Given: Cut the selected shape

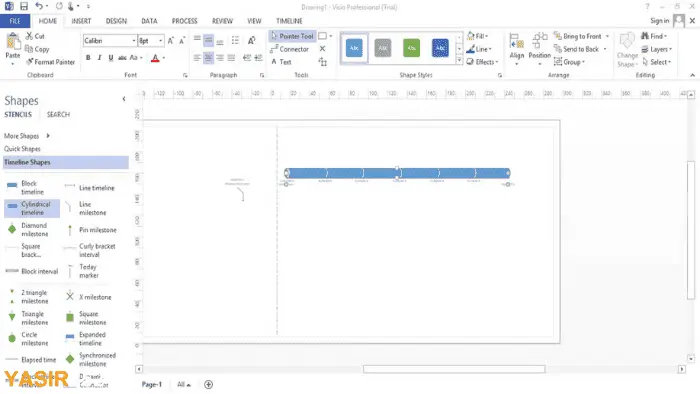Looking at the screenshot, I should pyautogui.click(x=35, y=36).
